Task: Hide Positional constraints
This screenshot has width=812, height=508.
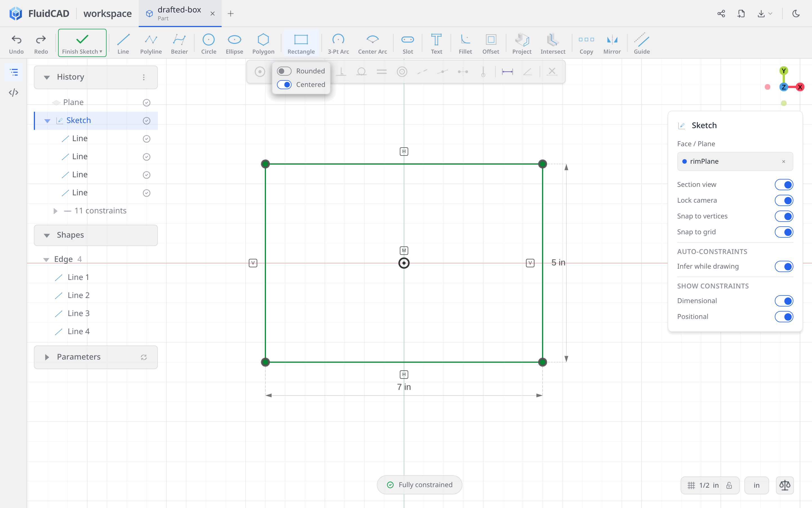Action: pyautogui.click(x=784, y=316)
